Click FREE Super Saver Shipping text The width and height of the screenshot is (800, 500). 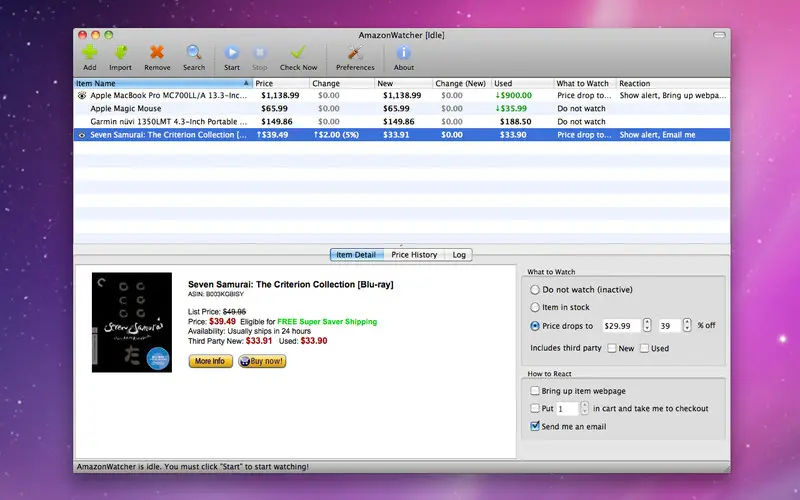coord(327,322)
